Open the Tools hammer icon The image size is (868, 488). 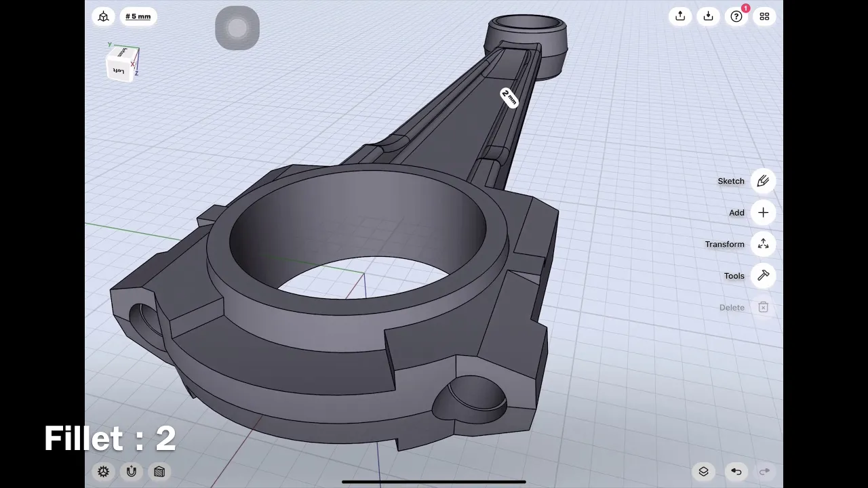pos(763,276)
